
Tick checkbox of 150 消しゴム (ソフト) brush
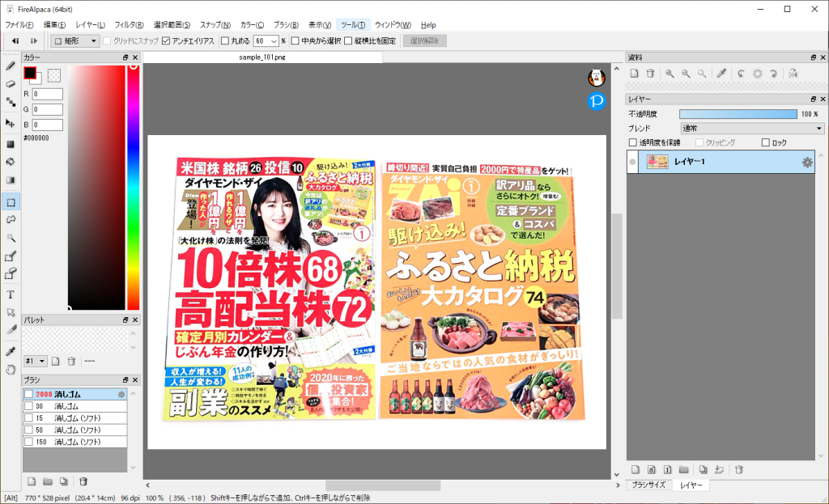(x=29, y=443)
